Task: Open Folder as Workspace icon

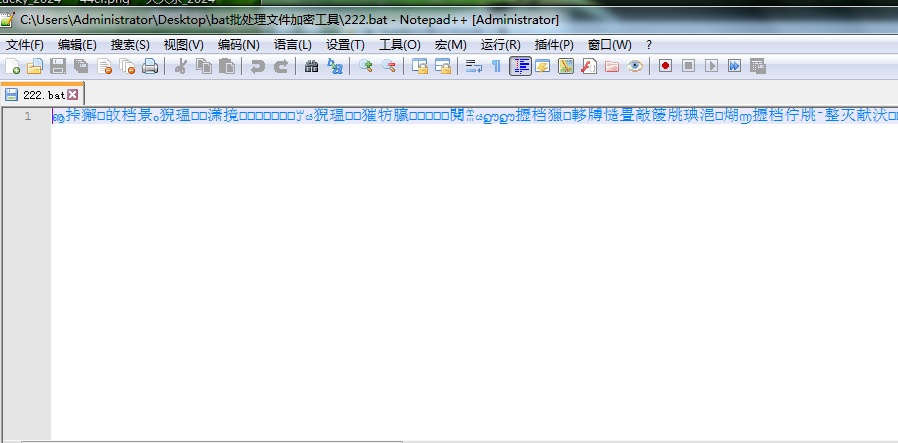Action: point(612,66)
